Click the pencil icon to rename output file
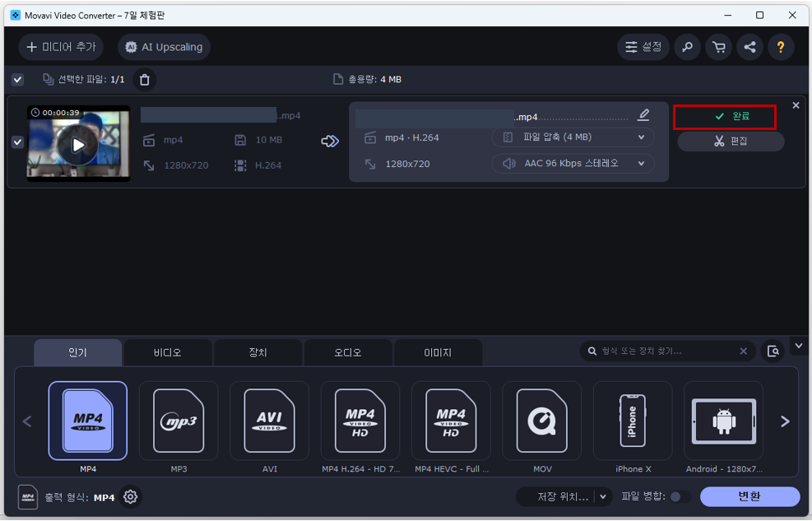812x521 pixels. [643, 115]
